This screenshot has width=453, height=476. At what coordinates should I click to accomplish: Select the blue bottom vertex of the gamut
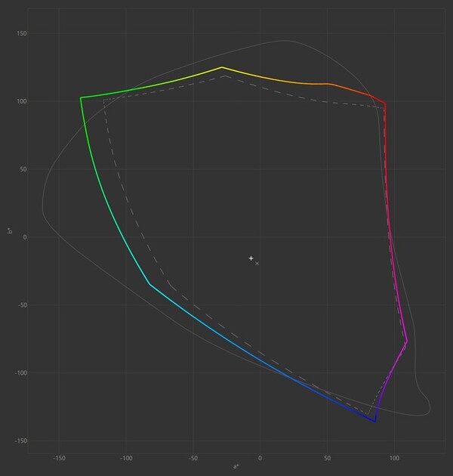[375, 422]
